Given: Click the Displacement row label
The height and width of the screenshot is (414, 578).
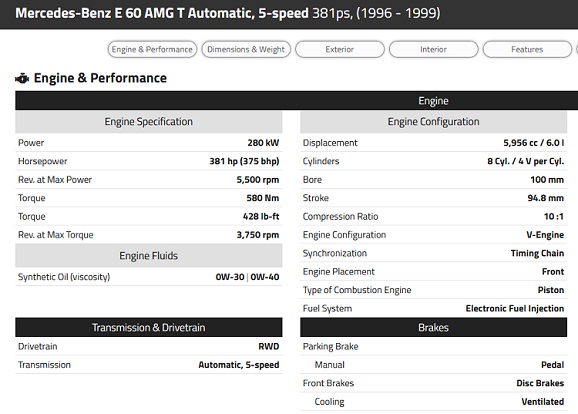Looking at the screenshot, I should pos(330,143).
